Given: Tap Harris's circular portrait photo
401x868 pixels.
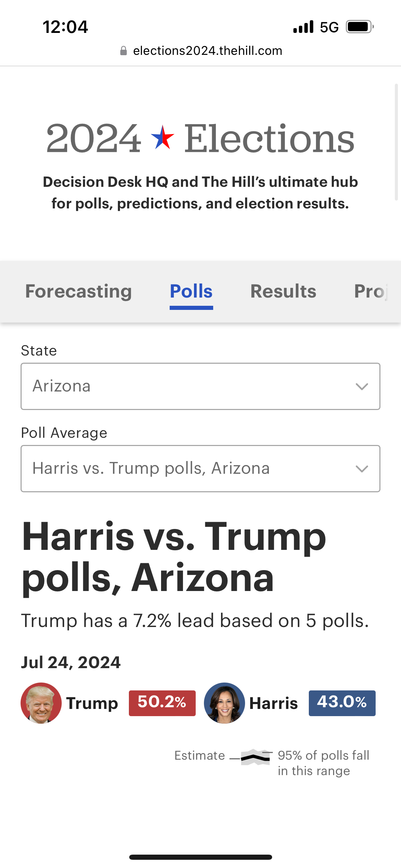Looking at the screenshot, I should 224,703.
